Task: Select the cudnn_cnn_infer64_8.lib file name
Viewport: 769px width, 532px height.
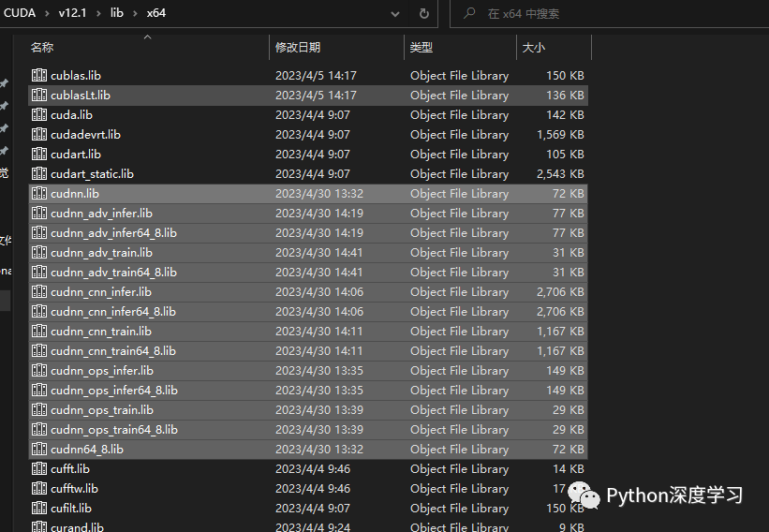Action: (112, 311)
